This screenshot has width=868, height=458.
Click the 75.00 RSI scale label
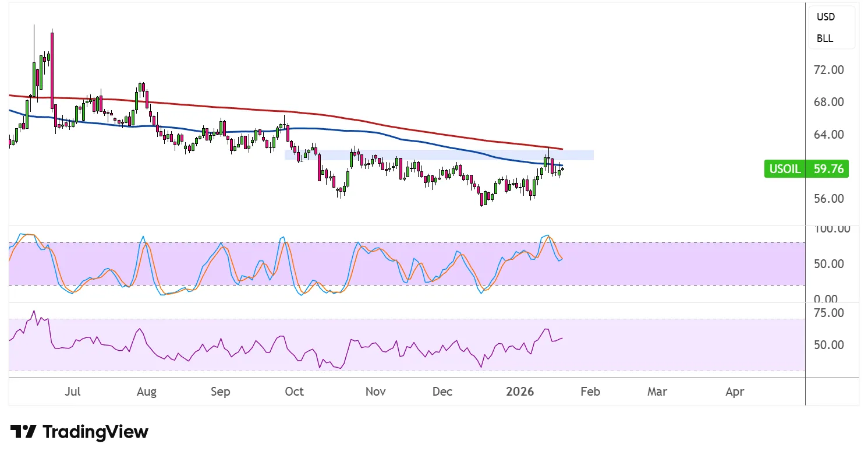coord(828,313)
